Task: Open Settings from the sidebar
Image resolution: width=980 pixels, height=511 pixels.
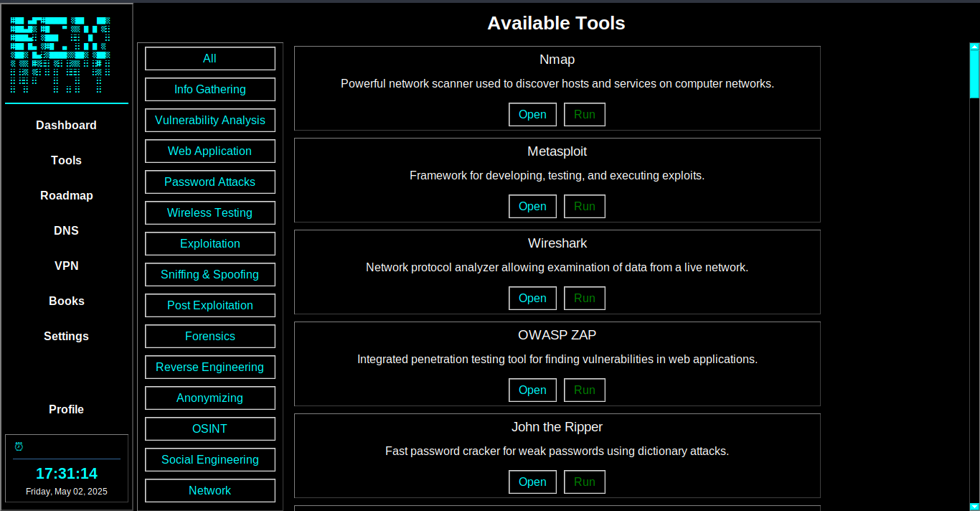Action: [x=66, y=336]
